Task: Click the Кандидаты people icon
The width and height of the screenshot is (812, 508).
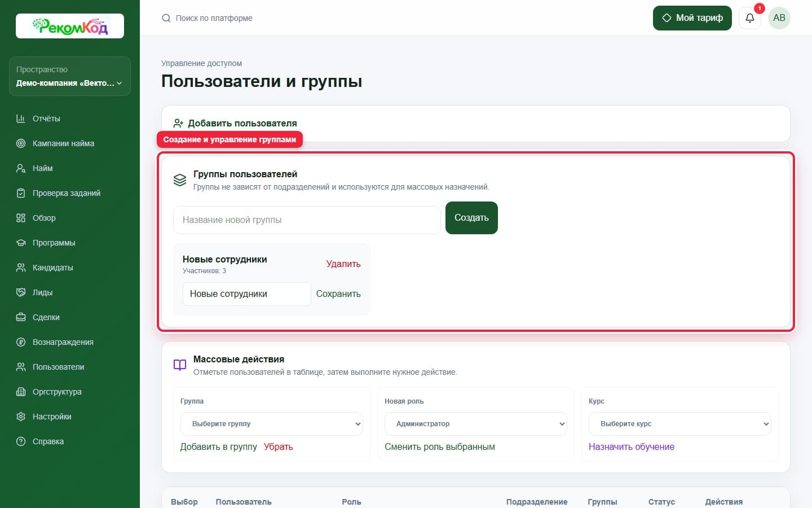Action: click(21, 268)
